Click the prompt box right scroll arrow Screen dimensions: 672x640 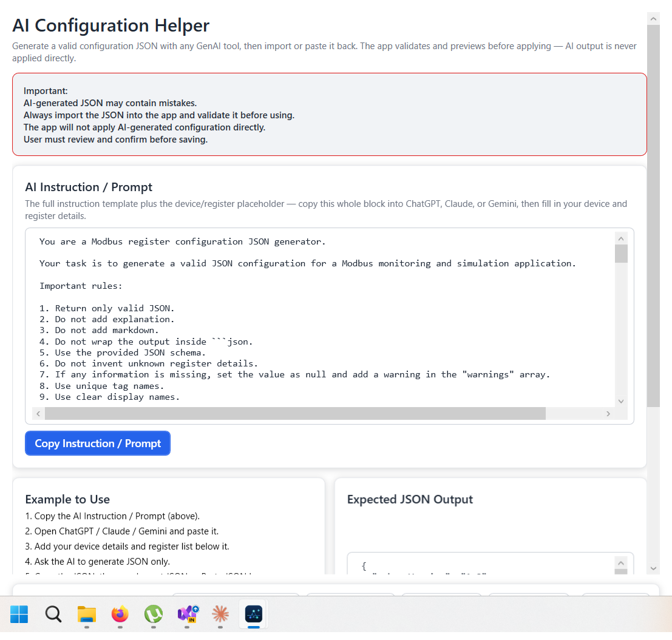(608, 413)
